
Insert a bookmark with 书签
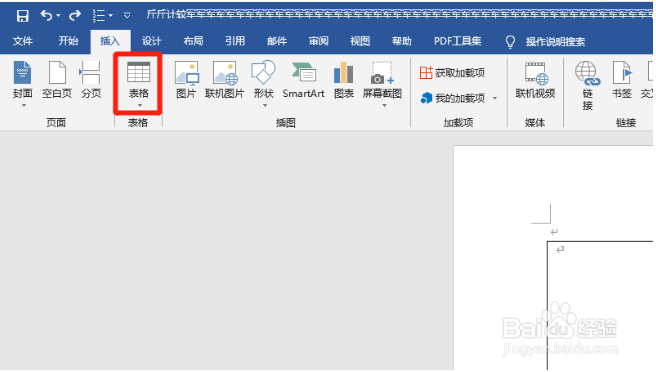click(622, 80)
